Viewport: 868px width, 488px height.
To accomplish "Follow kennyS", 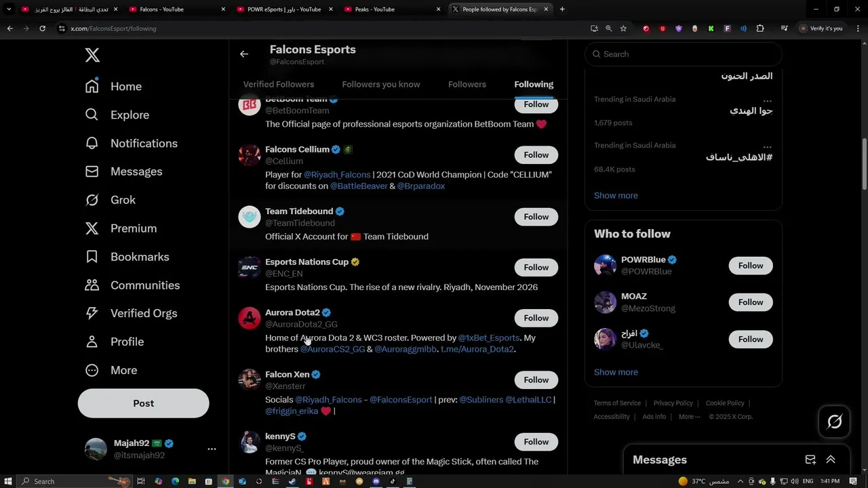I will [536, 442].
